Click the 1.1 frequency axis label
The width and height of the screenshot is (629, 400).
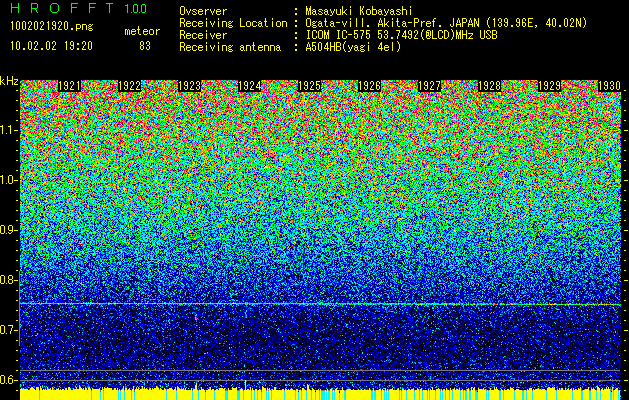pos(8,130)
